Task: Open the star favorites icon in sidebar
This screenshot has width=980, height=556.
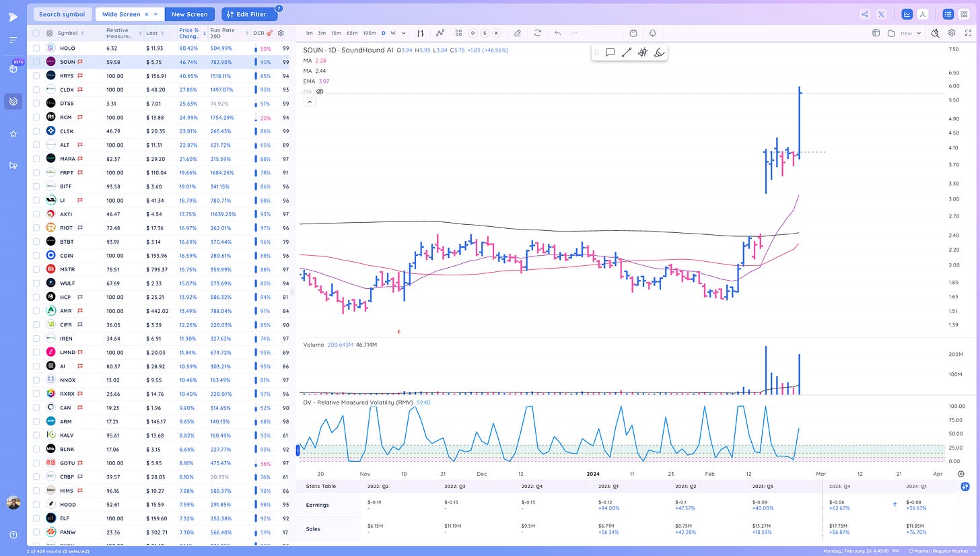Action: coord(13,134)
